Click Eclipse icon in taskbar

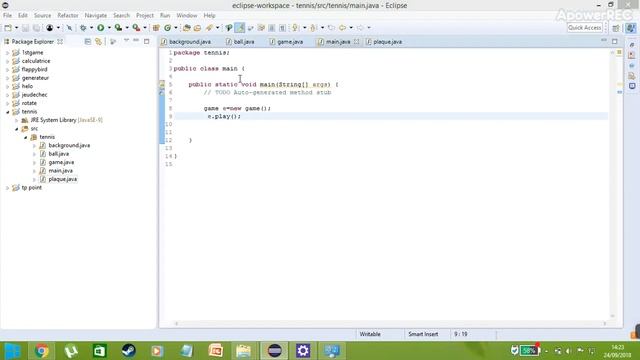click(x=274, y=351)
